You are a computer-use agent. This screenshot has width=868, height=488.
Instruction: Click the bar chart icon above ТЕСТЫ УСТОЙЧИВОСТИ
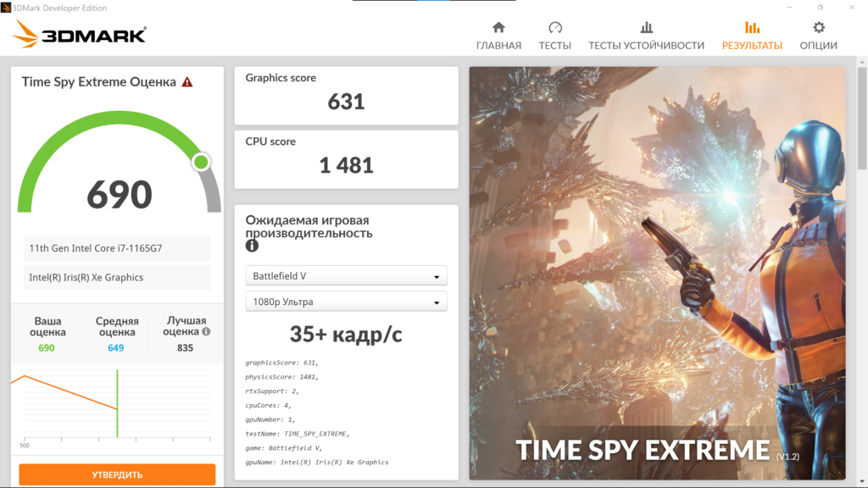point(647,27)
